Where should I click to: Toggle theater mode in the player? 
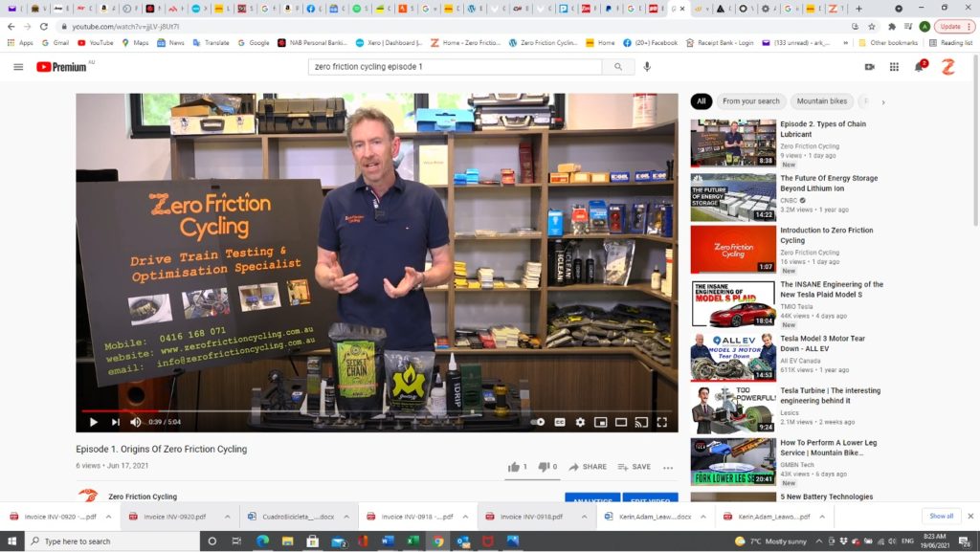(620, 422)
